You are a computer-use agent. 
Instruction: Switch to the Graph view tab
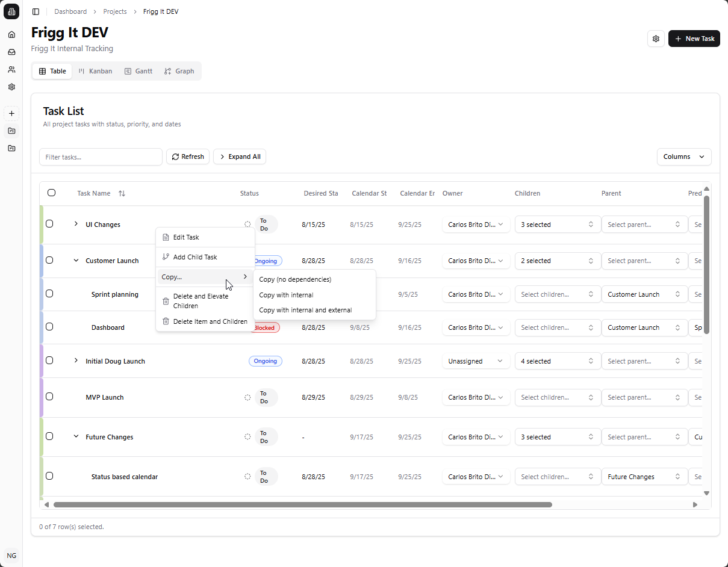(179, 71)
